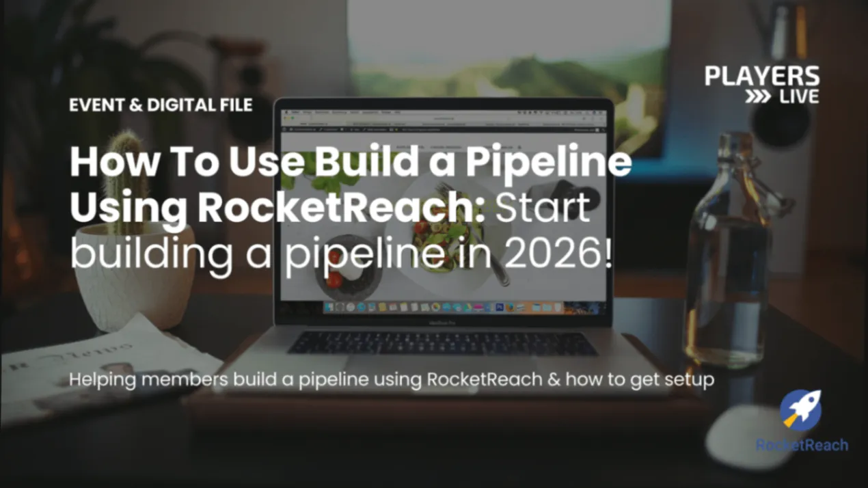Click the Finder icon in the laptop dock

coord(329,308)
